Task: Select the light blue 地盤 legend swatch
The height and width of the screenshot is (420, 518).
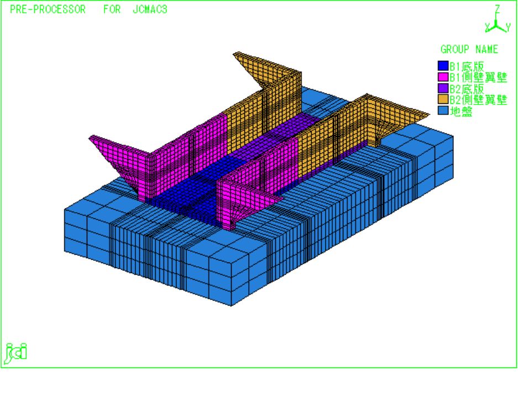Action: (x=443, y=111)
